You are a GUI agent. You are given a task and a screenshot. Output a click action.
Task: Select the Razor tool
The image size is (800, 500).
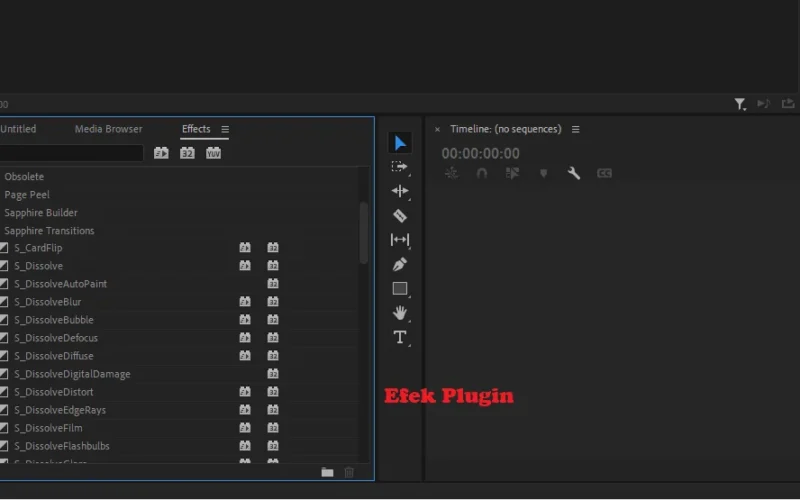[x=400, y=215]
